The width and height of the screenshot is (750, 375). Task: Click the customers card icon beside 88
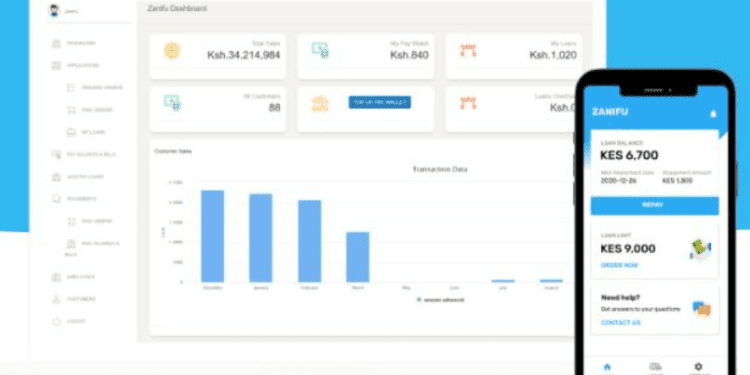pyautogui.click(x=172, y=103)
